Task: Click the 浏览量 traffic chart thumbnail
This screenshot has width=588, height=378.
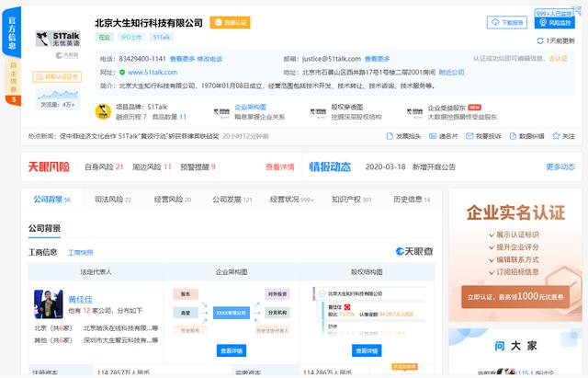Action: click(58, 98)
